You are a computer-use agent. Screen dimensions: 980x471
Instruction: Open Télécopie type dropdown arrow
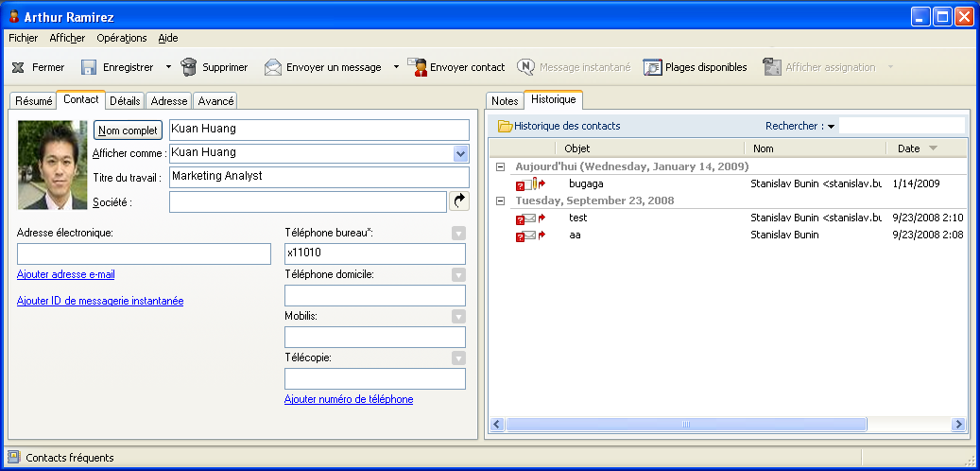[x=458, y=358]
